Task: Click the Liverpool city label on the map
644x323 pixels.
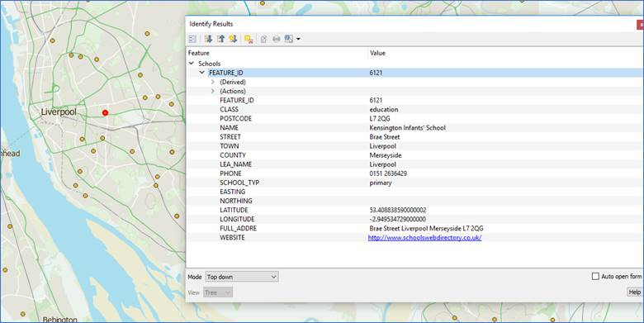Action: click(59, 112)
